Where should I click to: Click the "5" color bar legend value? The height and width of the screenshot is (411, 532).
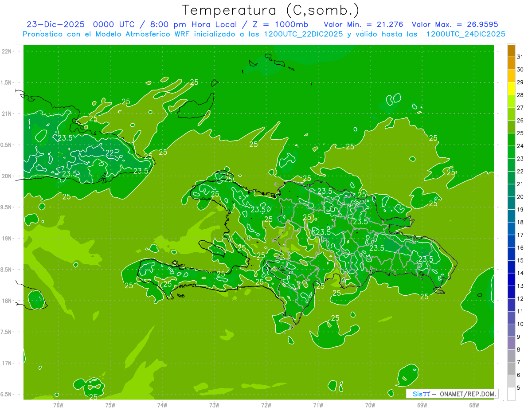519,388
